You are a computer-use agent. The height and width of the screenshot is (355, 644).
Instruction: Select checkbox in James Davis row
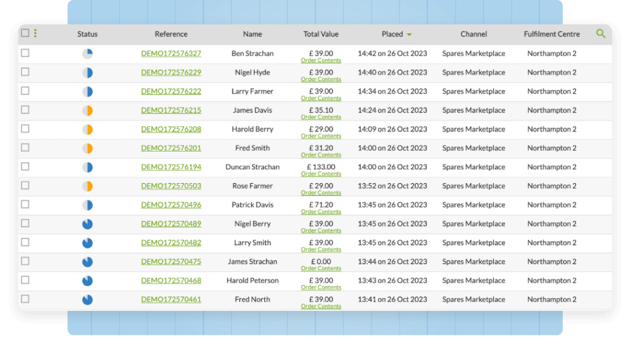(x=25, y=110)
